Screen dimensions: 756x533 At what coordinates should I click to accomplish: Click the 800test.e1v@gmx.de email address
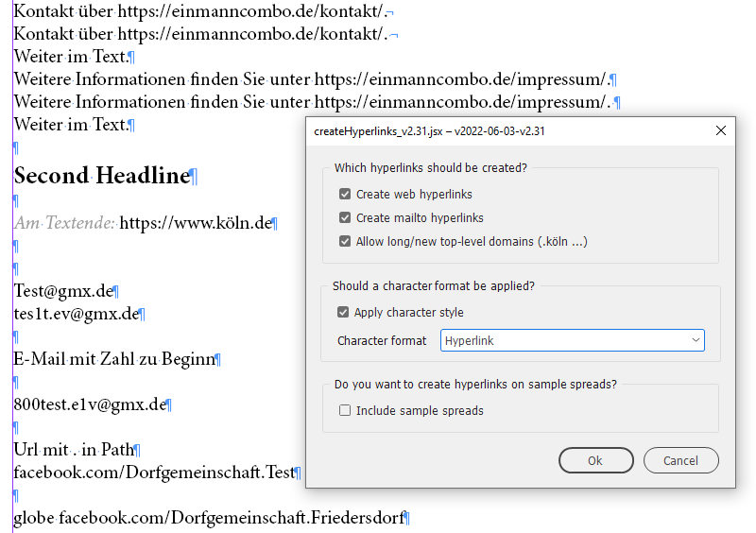point(89,404)
